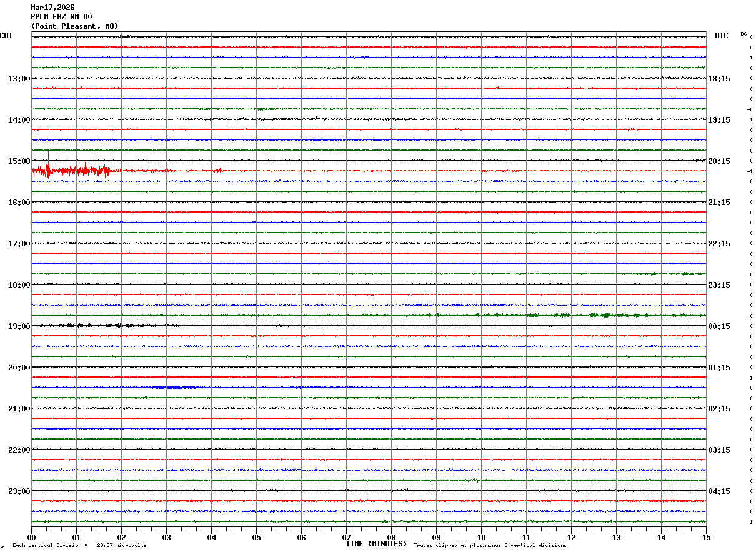756x554 pixels.
Task: Click minute 10 tick label on bottom axis
Action: [x=481, y=537]
